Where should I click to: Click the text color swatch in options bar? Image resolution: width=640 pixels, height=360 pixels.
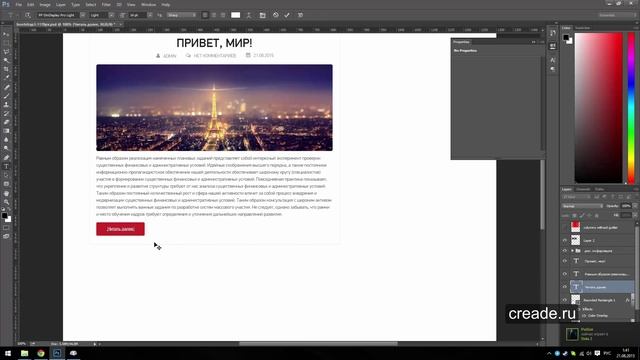236,15
